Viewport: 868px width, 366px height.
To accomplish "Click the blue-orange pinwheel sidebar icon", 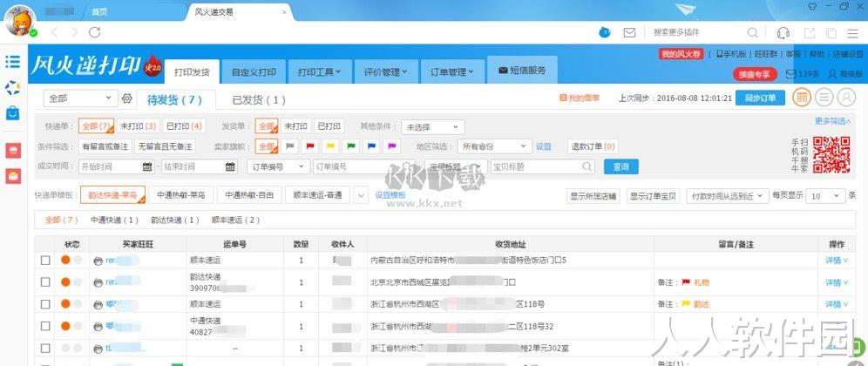I will point(13,87).
